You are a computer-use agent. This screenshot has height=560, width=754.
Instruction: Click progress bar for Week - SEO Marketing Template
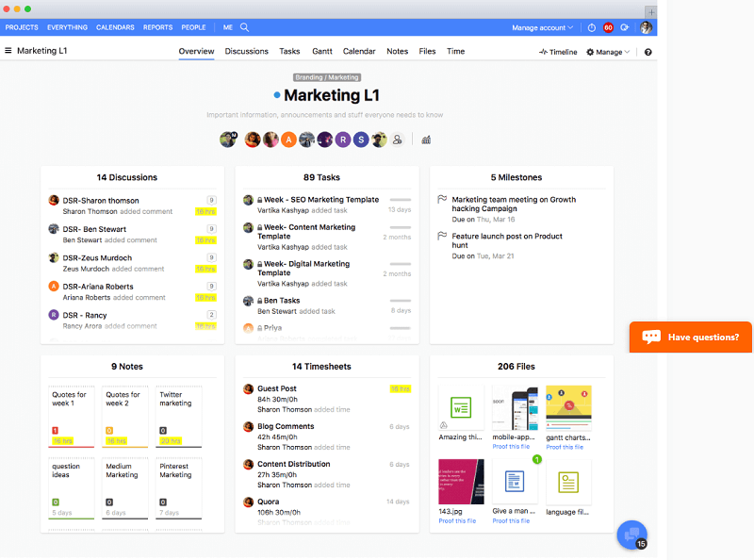pos(400,199)
